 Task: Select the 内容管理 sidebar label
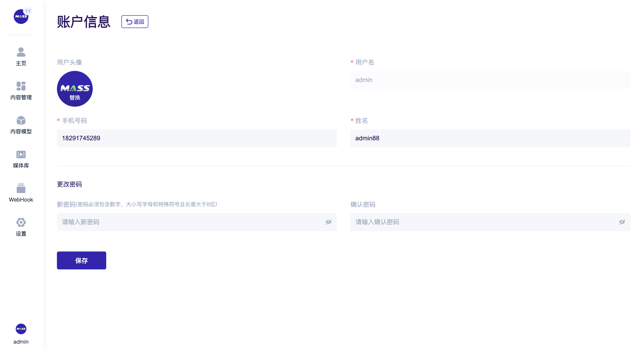[21, 97]
